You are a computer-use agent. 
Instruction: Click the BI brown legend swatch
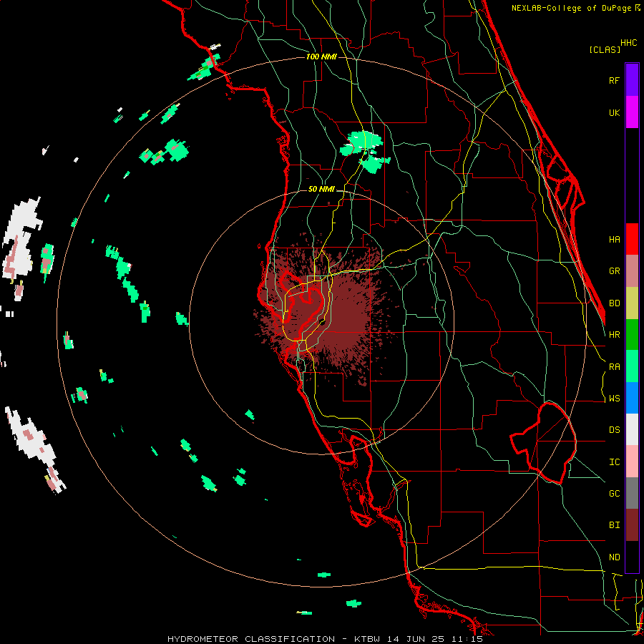pos(632,525)
